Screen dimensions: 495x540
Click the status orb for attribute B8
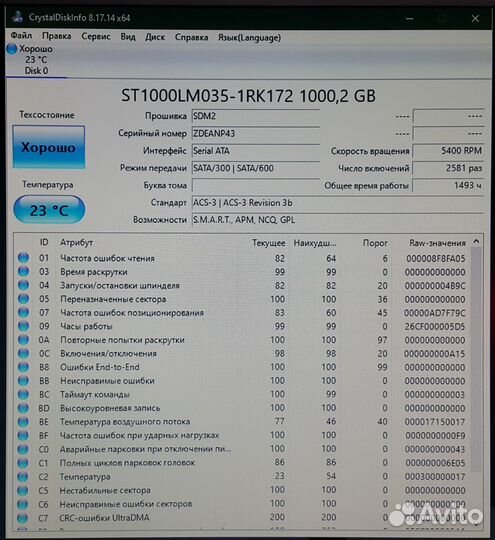pos(23,367)
